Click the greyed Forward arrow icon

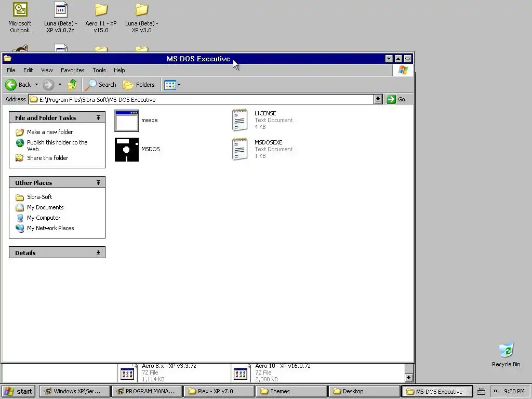pos(48,85)
